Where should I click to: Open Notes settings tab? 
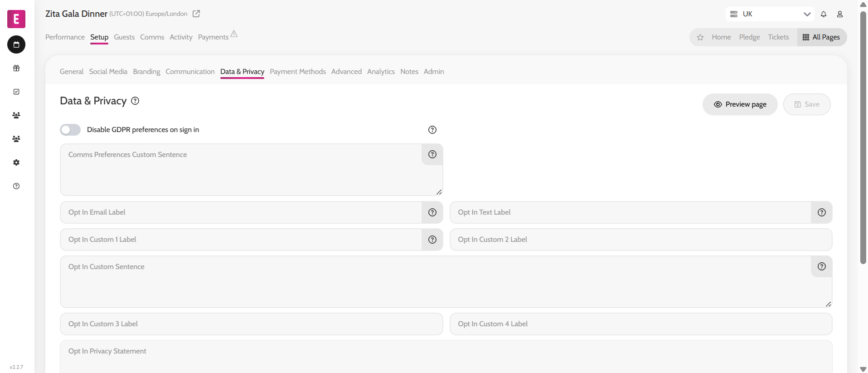coord(409,72)
